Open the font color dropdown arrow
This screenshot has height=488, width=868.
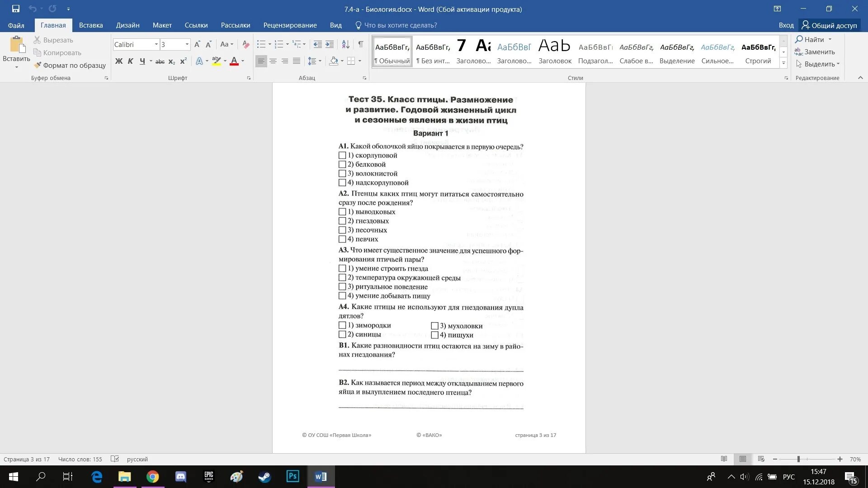243,61
